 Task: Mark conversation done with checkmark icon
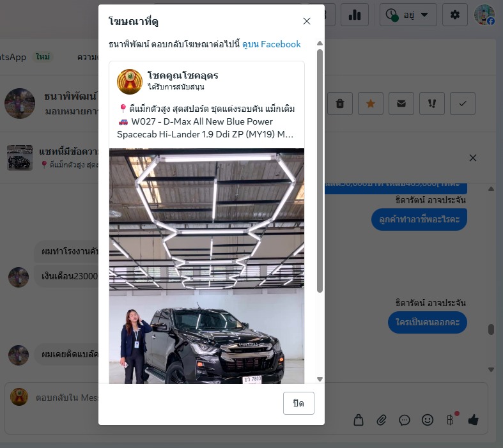pyautogui.click(x=463, y=104)
